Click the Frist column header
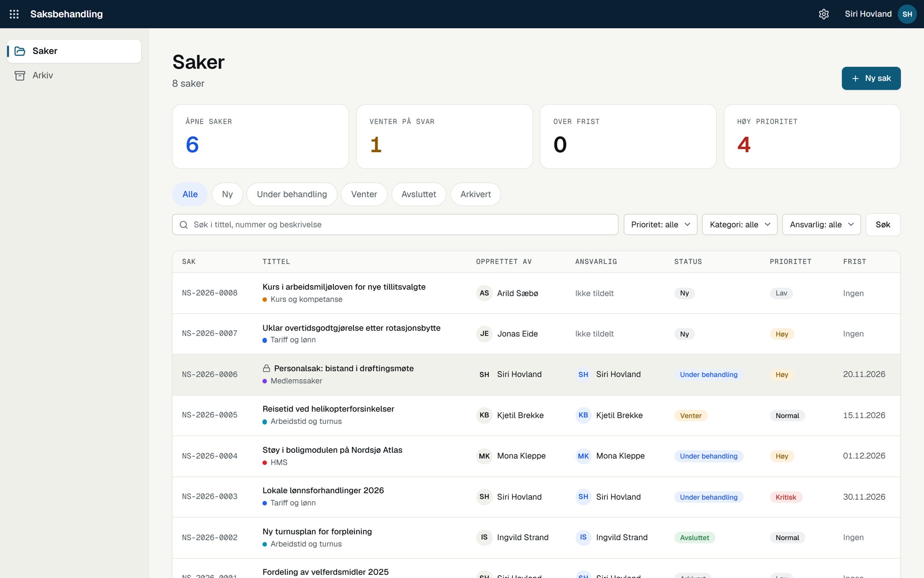 tap(855, 262)
